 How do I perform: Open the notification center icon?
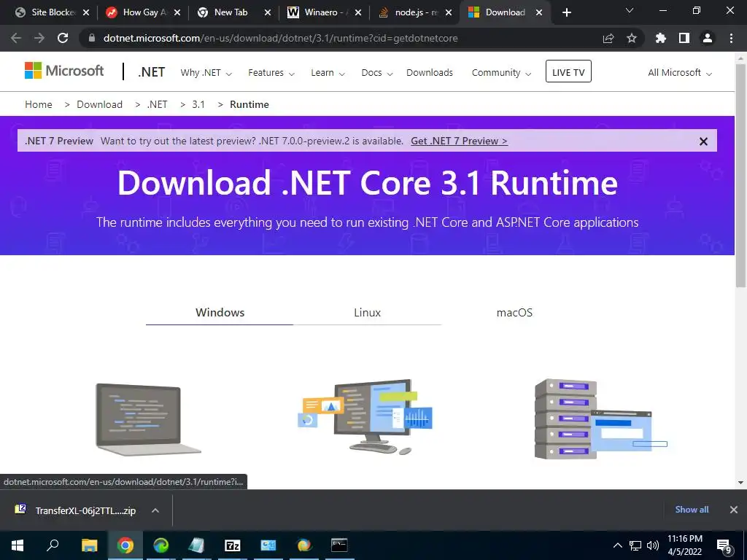[x=724, y=547]
